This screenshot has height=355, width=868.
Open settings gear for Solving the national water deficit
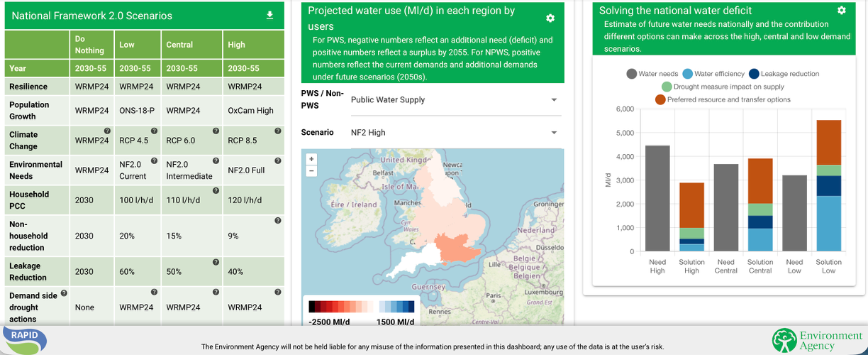click(841, 11)
